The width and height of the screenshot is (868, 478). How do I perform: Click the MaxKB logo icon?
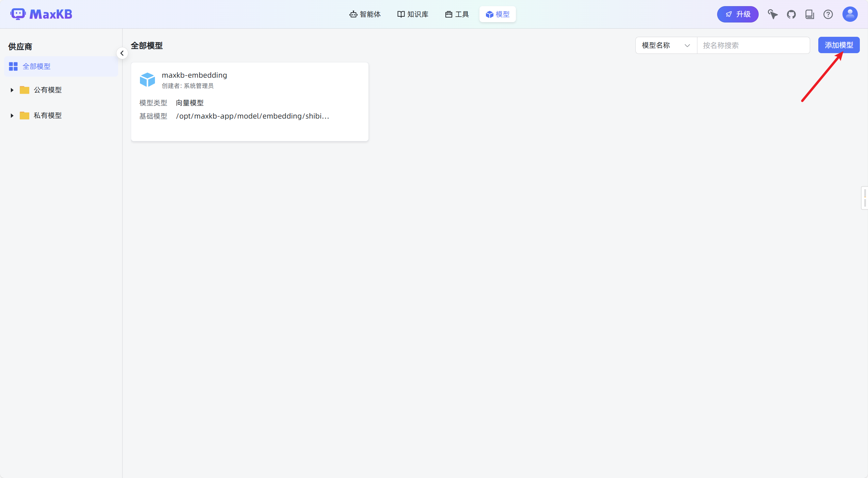[x=18, y=14]
